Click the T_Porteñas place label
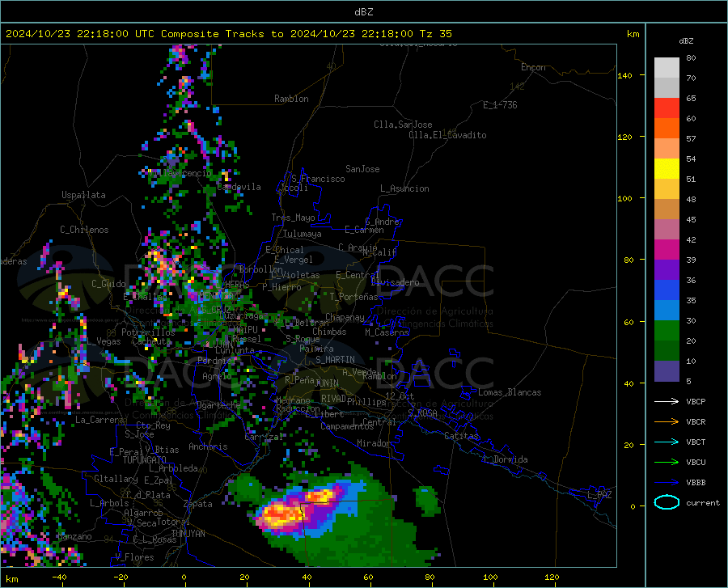This screenshot has height=588, width=728. (353, 297)
